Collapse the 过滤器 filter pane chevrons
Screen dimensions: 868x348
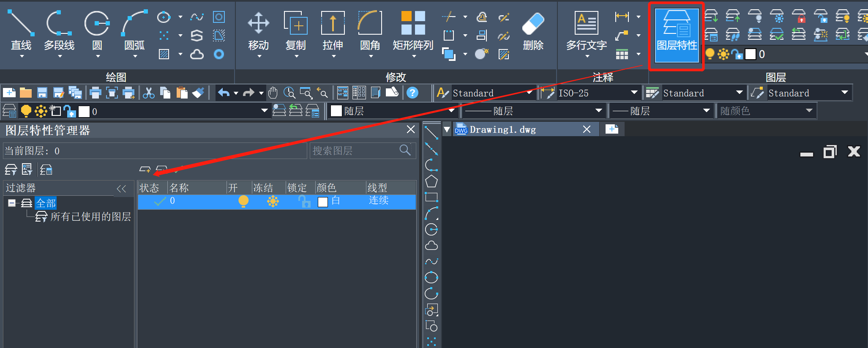point(121,189)
